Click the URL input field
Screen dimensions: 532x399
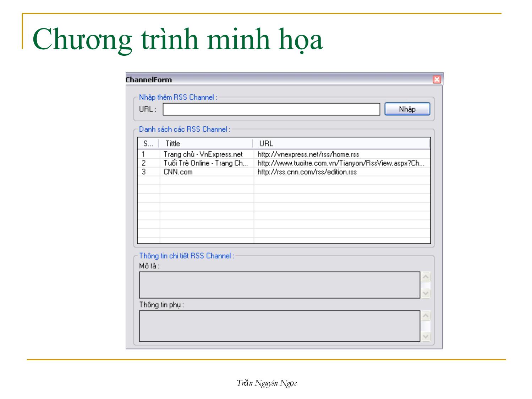(x=271, y=109)
